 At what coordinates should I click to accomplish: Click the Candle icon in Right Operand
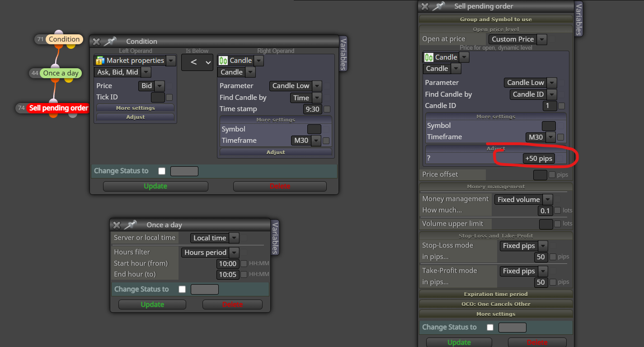point(223,61)
